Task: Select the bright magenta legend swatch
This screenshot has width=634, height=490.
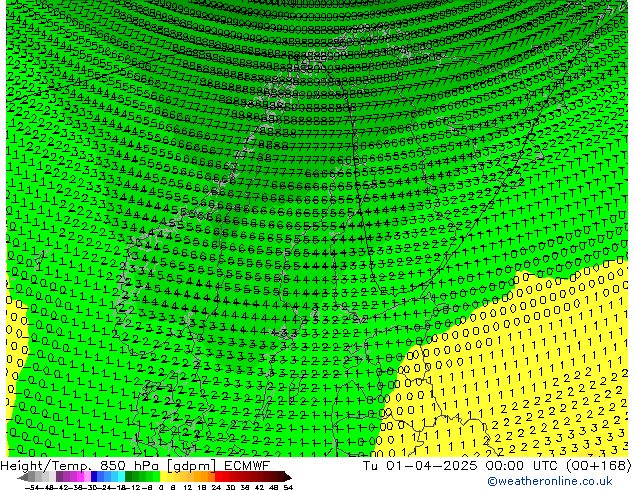Action: [x=80, y=476]
